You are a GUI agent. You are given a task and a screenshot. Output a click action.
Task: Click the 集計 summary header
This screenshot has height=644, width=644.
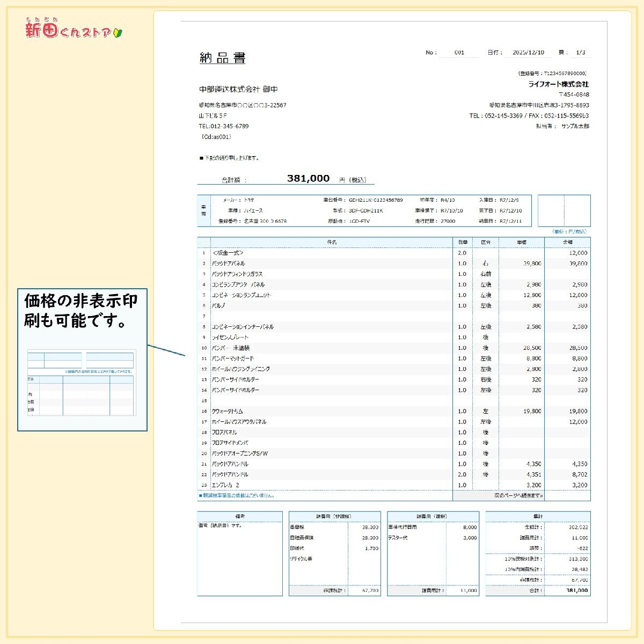538,516
